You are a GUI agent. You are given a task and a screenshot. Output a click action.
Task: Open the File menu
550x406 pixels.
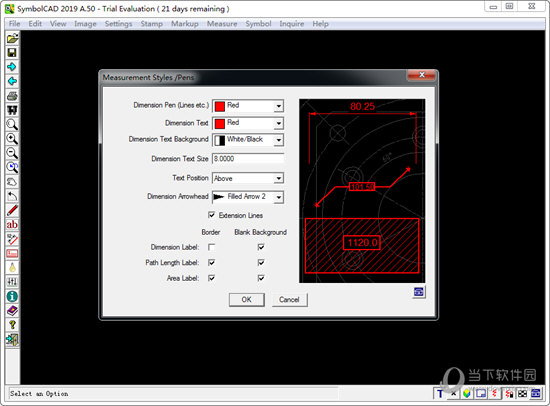tap(14, 24)
